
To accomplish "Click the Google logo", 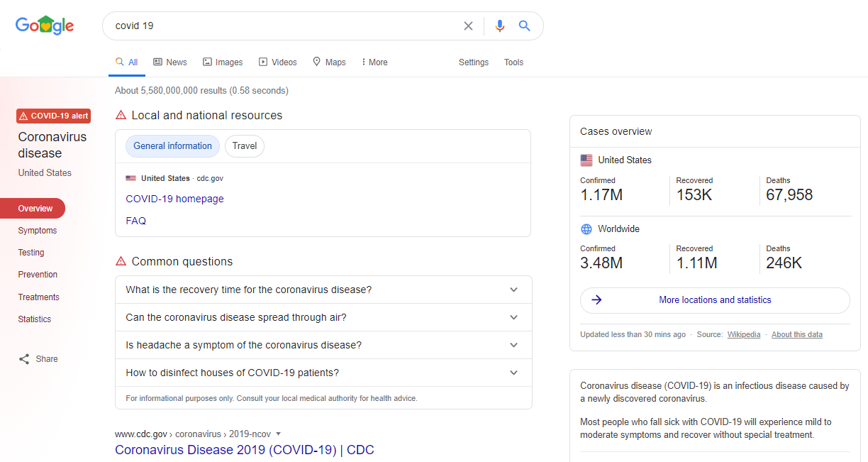I will [45, 26].
